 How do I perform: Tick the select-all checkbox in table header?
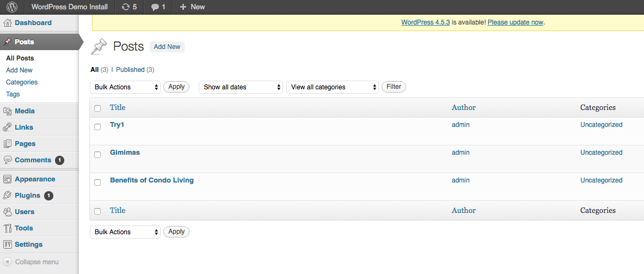pyautogui.click(x=97, y=108)
